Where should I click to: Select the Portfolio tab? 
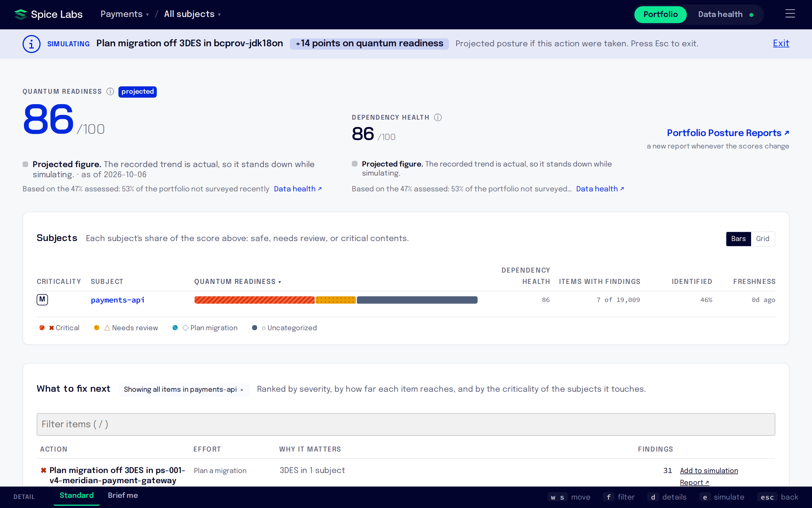click(660, 14)
